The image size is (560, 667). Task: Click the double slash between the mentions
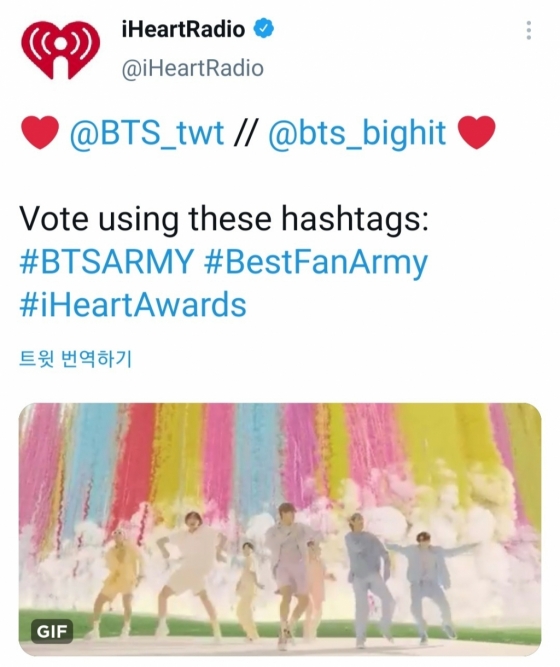[246, 133]
